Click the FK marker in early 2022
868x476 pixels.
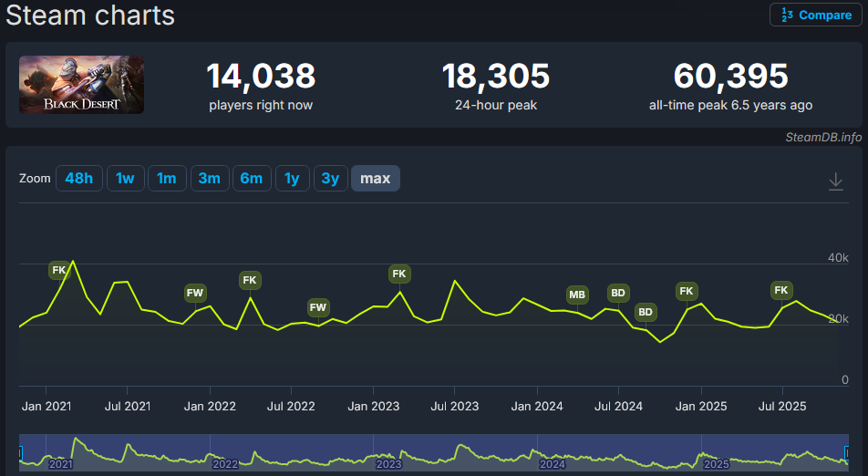(250, 280)
